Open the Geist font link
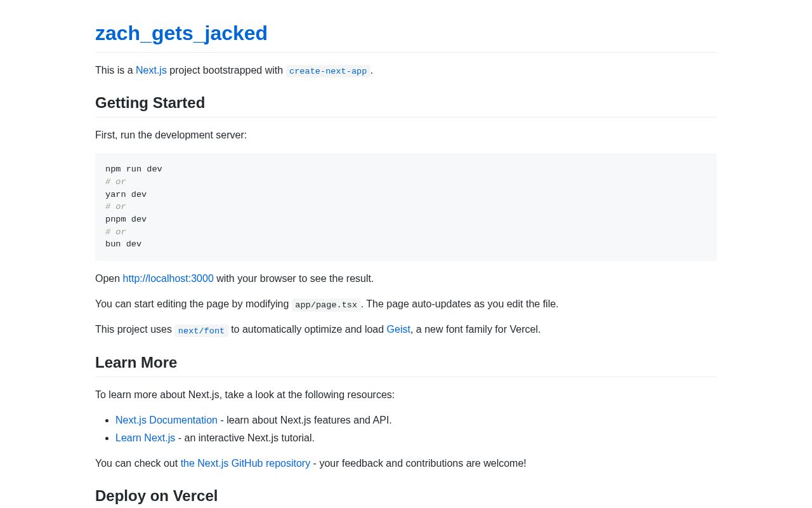The image size is (812, 508). (x=398, y=330)
